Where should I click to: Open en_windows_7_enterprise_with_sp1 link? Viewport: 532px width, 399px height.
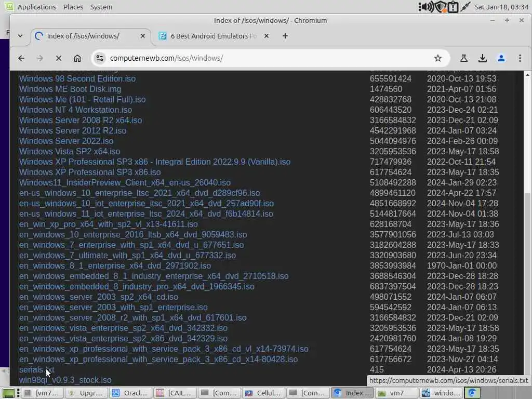click(x=131, y=245)
